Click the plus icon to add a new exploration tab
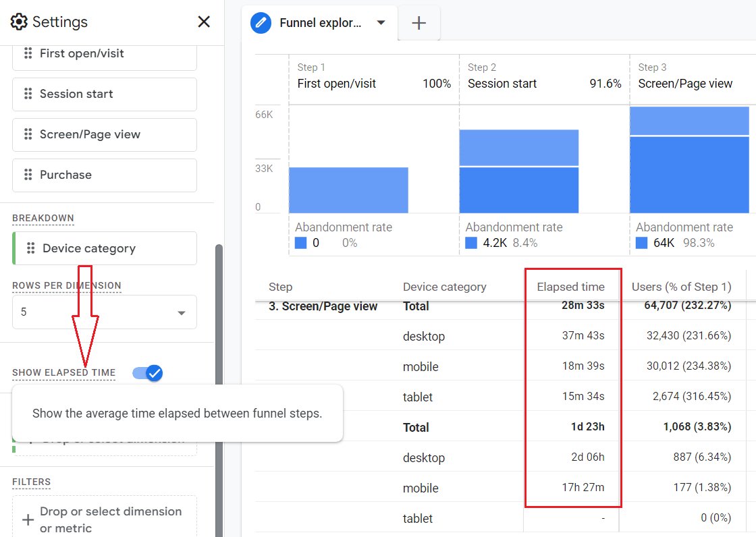The width and height of the screenshot is (756, 537). (x=418, y=22)
